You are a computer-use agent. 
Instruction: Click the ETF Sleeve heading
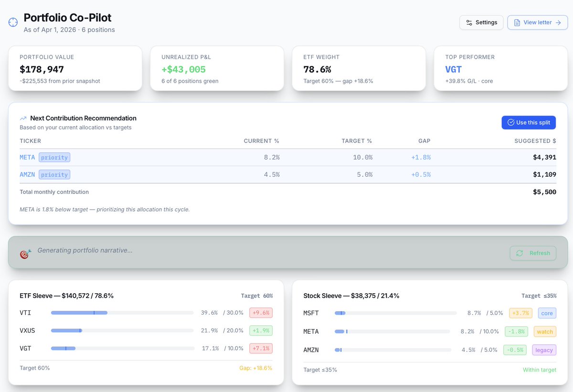click(x=67, y=296)
